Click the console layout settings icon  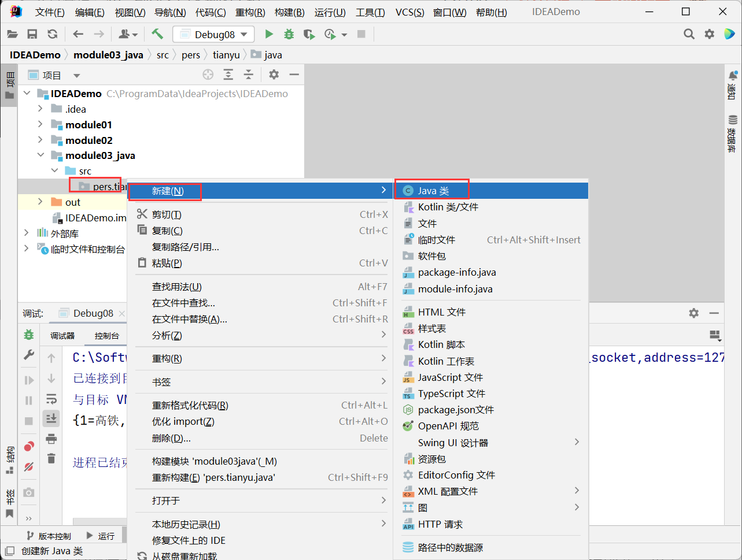[715, 335]
